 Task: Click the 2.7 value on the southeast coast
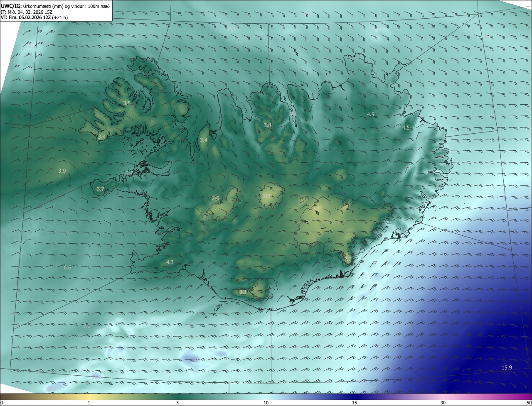tap(348, 260)
